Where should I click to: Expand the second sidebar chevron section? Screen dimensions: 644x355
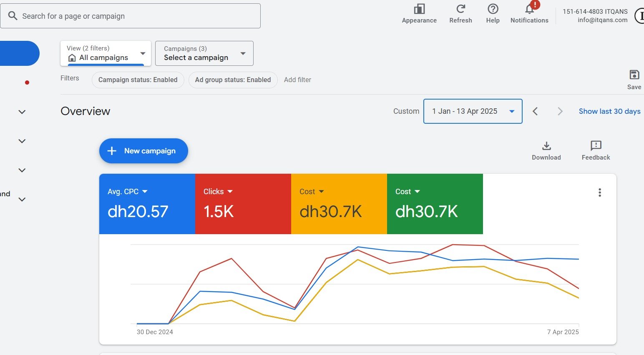[22, 141]
